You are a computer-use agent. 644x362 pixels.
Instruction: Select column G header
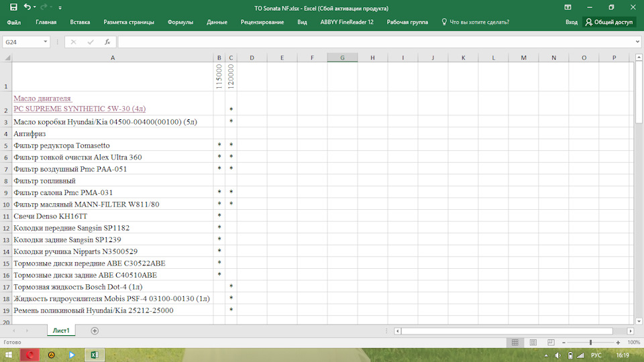[342, 58]
